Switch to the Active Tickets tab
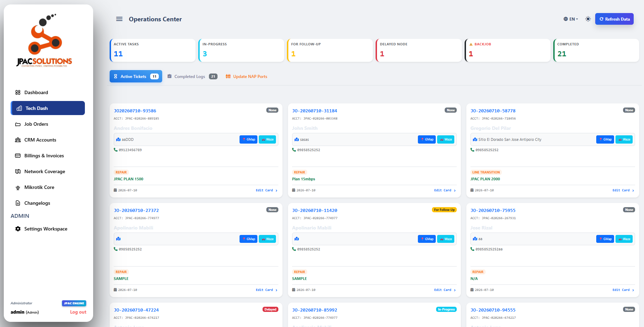This screenshot has width=644, height=327. click(136, 76)
